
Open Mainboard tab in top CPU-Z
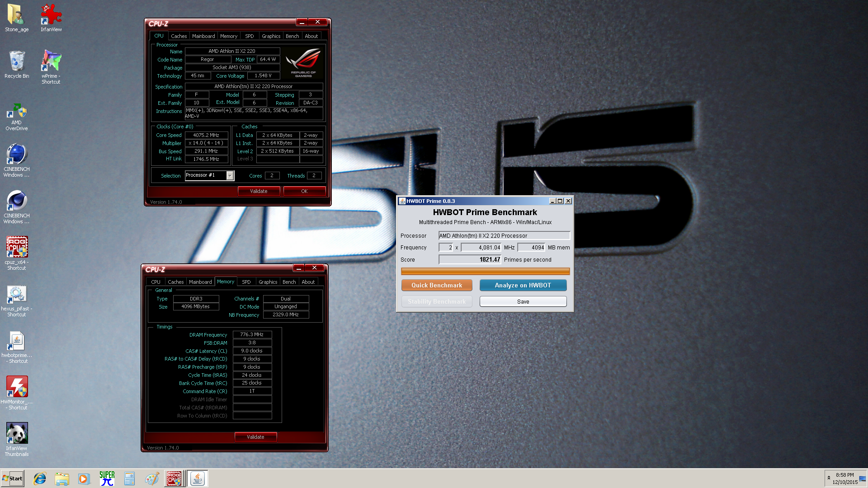(x=203, y=36)
